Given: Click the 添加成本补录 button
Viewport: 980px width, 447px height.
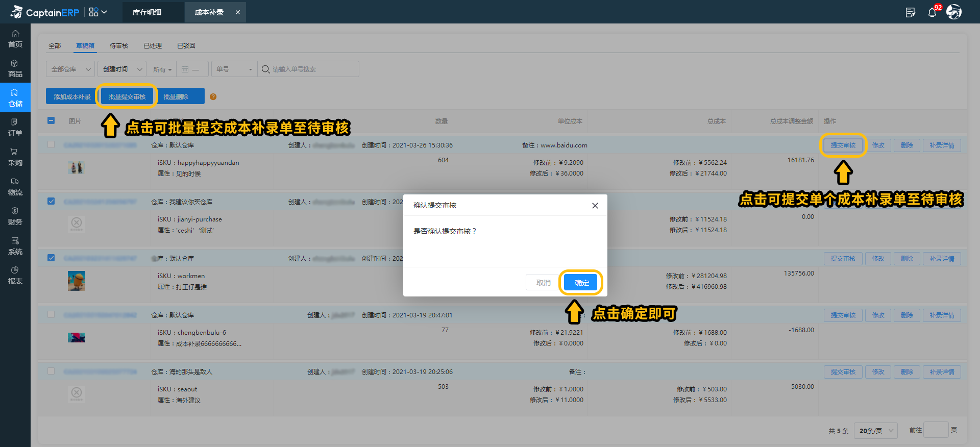Looking at the screenshot, I should click(72, 96).
